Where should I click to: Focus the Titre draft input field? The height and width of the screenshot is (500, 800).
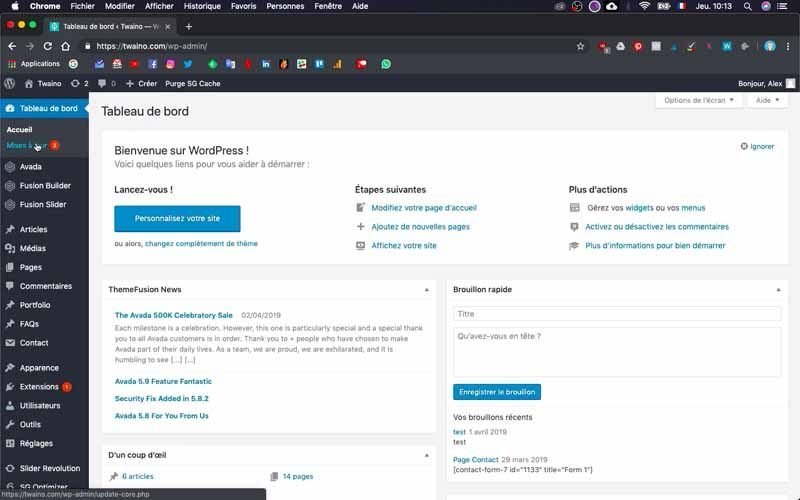pyautogui.click(x=617, y=314)
